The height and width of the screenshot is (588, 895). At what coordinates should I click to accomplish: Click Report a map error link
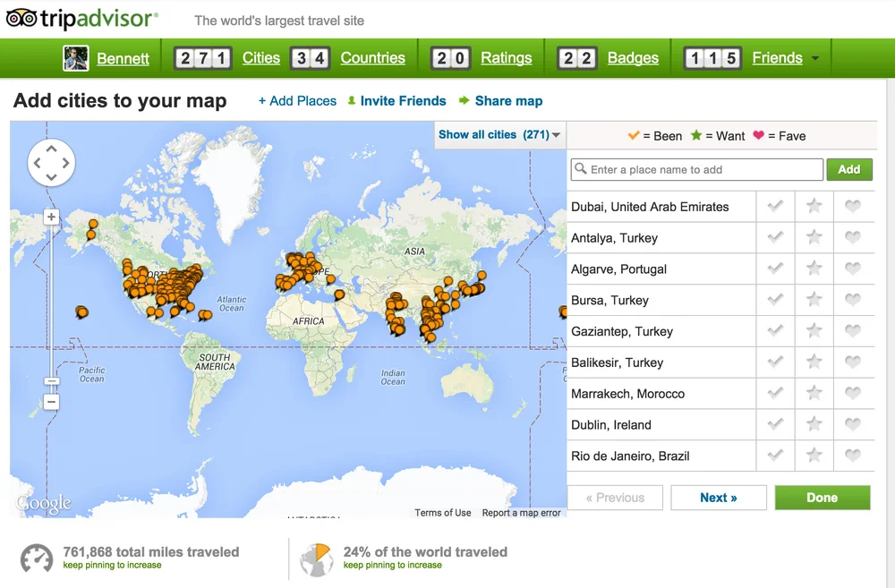[x=521, y=513]
